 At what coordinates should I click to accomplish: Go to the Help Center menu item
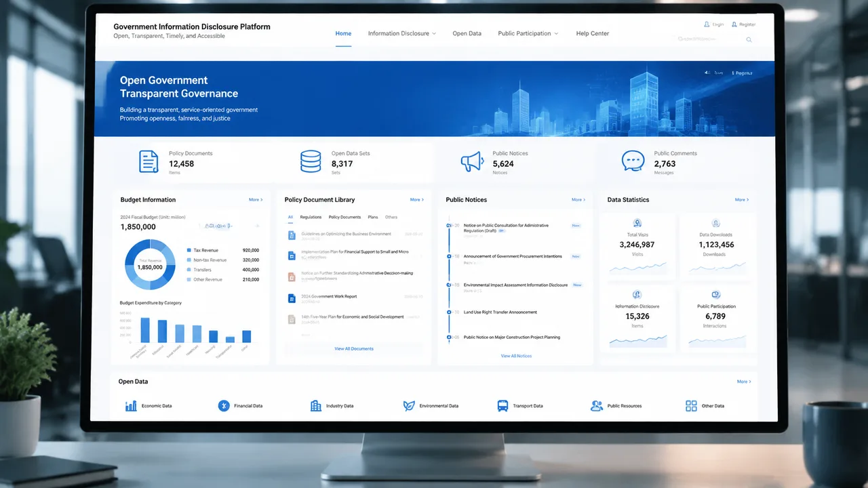tap(593, 33)
